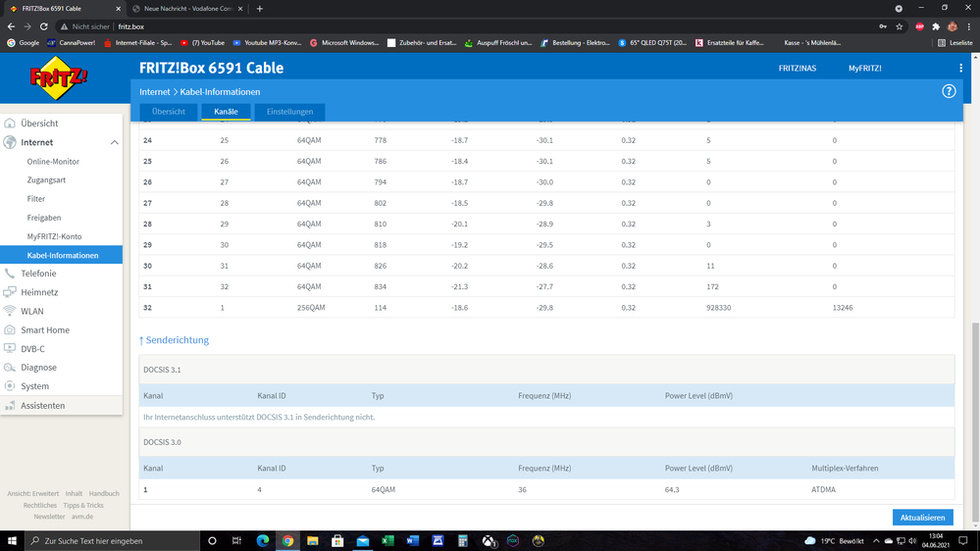The height and width of the screenshot is (551, 980).
Task: Open the Google bookmark
Action: coord(24,43)
